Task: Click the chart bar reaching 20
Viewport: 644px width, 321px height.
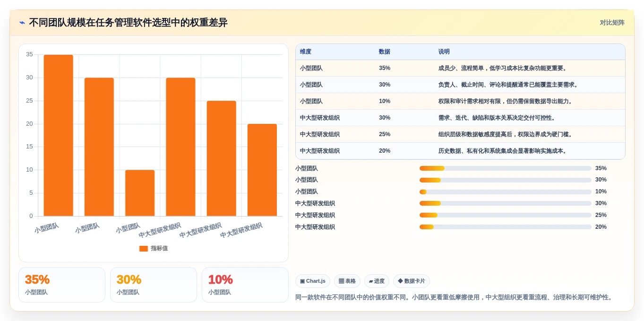Action: pyautogui.click(x=262, y=170)
